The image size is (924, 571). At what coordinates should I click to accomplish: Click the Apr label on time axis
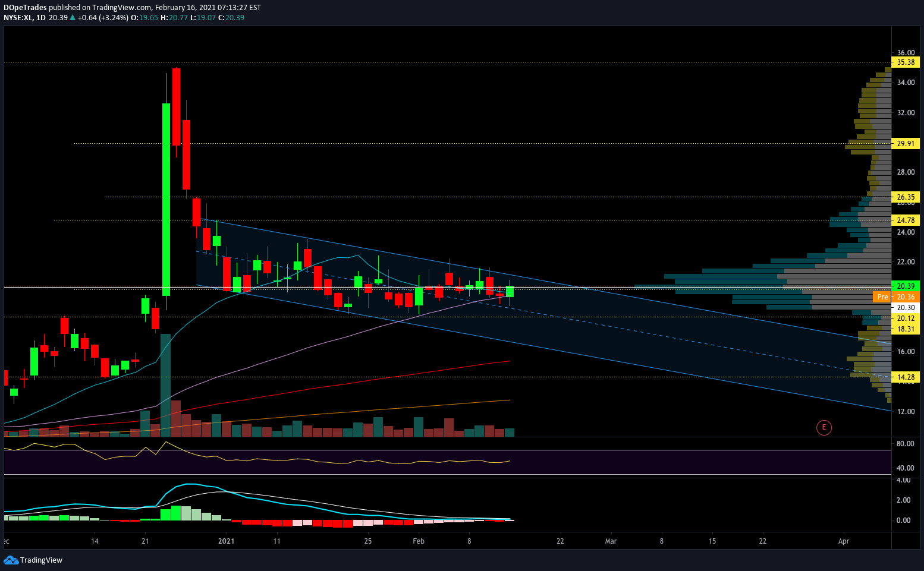844,541
